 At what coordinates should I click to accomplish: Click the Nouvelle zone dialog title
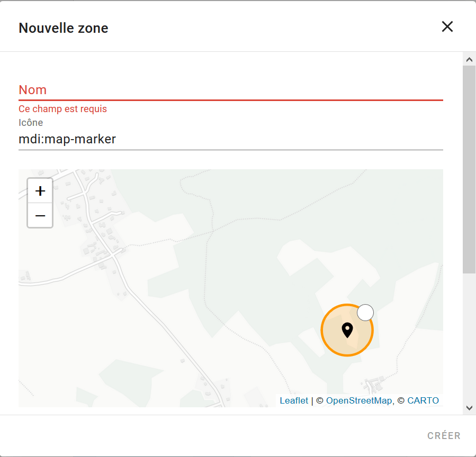[64, 28]
